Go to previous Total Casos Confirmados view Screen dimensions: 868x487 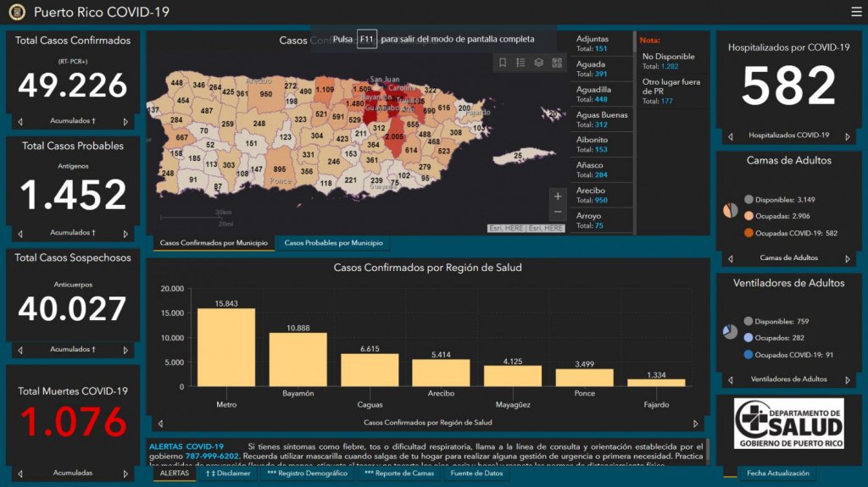point(20,121)
